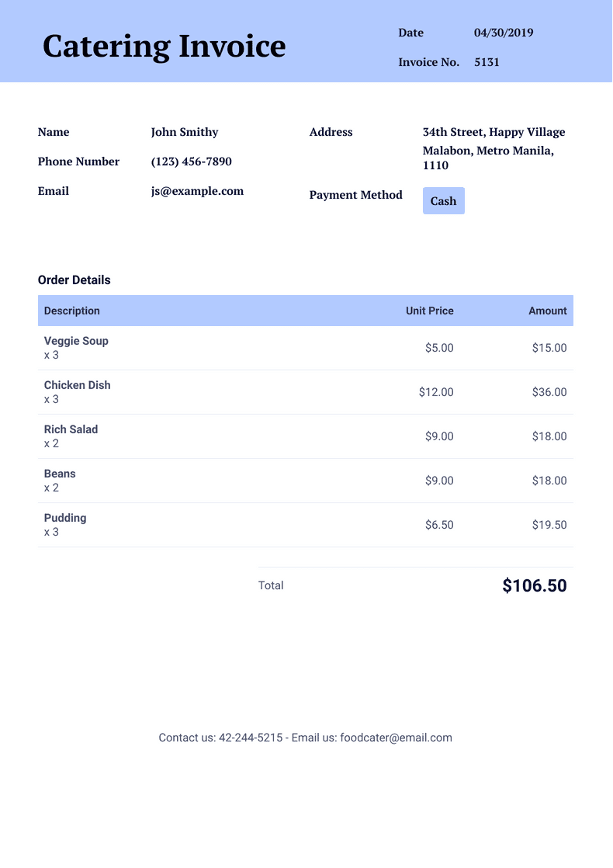Click the 34th Street, Happy Village address line
The width and height of the screenshot is (613, 868).
(x=494, y=132)
